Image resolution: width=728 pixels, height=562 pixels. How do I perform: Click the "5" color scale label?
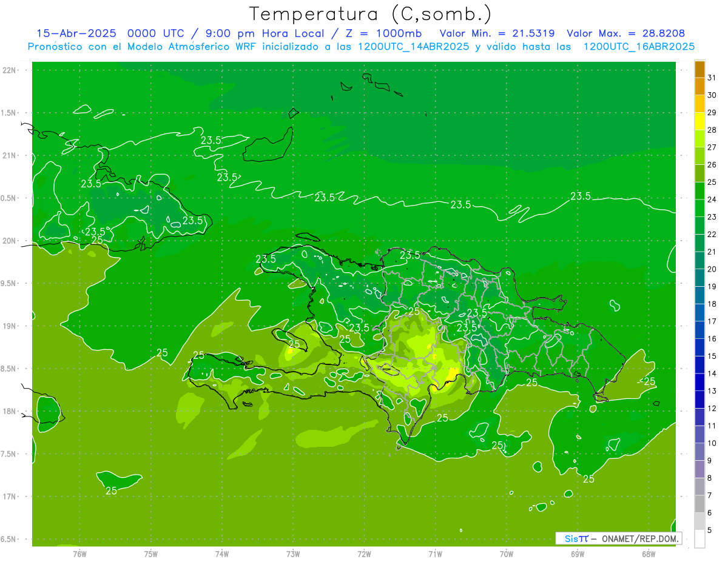click(710, 530)
